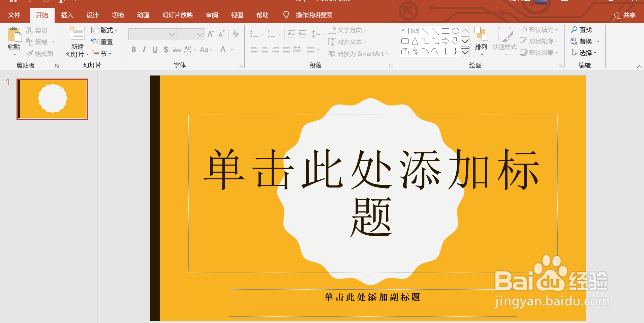The height and width of the screenshot is (323, 644).
Task: Open the Section (节) dropdown
Action: point(101,54)
